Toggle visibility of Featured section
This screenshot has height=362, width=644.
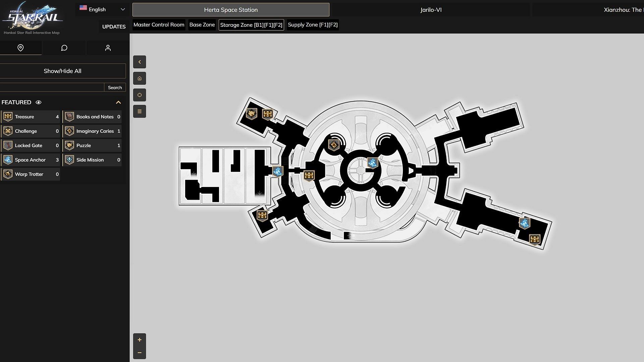[39, 102]
